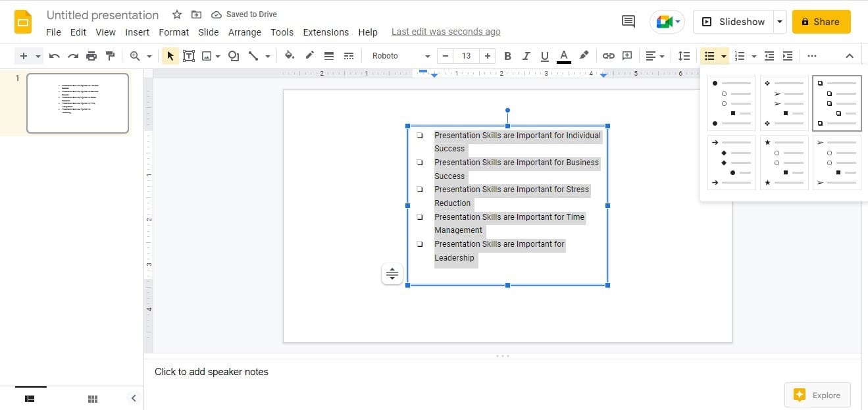
Task: Insert a link
Action: [608, 56]
